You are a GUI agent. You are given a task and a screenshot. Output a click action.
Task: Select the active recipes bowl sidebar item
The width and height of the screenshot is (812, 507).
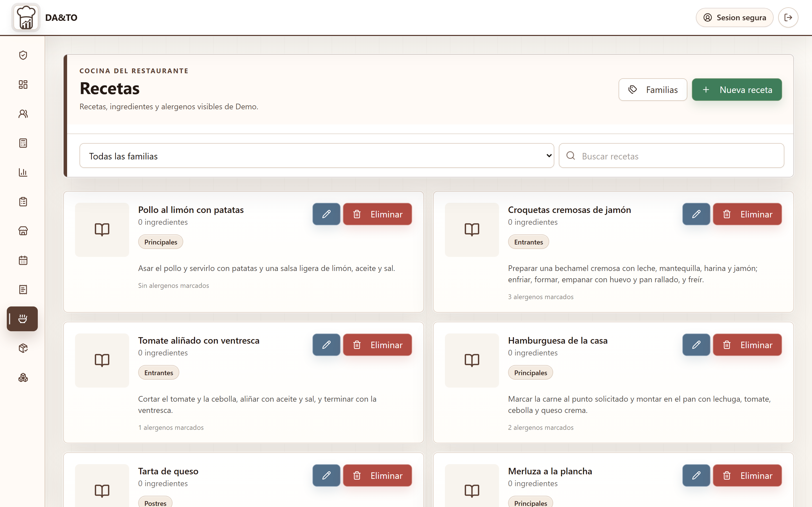coord(22,319)
